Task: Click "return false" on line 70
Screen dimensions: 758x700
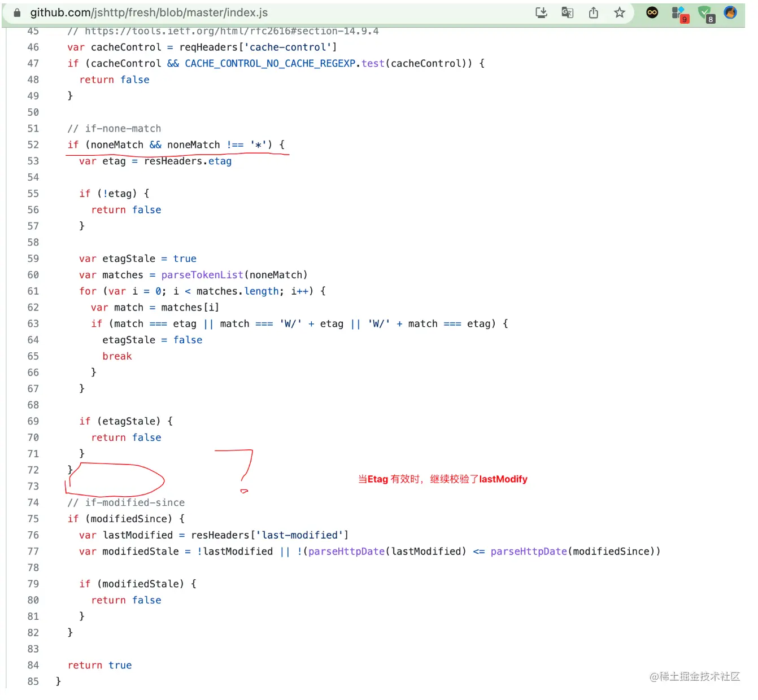Action: coord(127,438)
